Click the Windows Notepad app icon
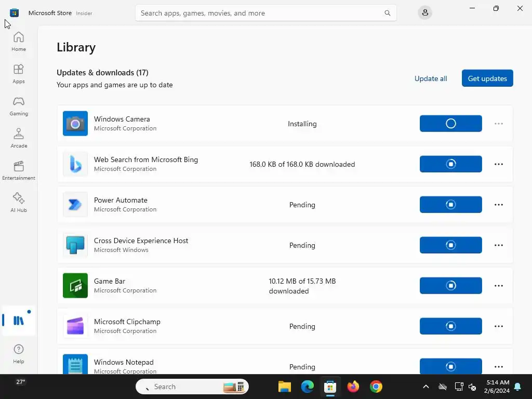The width and height of the screenshot is (532, 399). coord(75,364)
